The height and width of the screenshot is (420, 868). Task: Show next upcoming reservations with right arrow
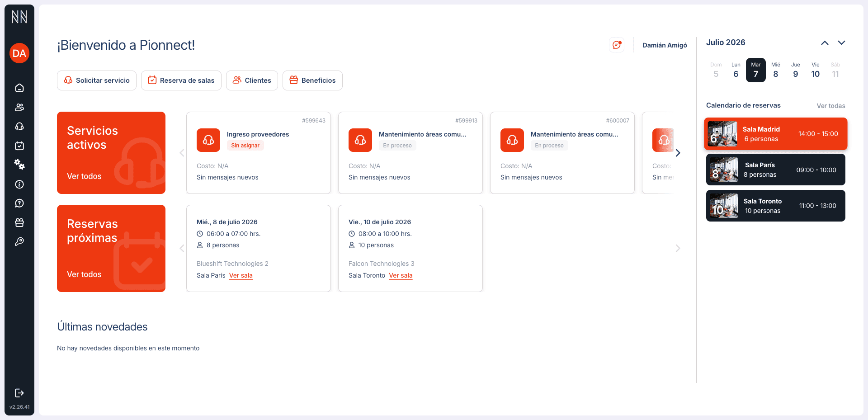[x=678, y=248]
